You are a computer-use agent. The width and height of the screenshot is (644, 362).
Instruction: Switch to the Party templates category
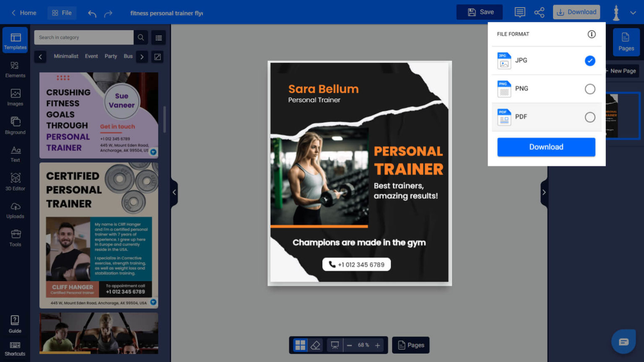click(110, 56)
